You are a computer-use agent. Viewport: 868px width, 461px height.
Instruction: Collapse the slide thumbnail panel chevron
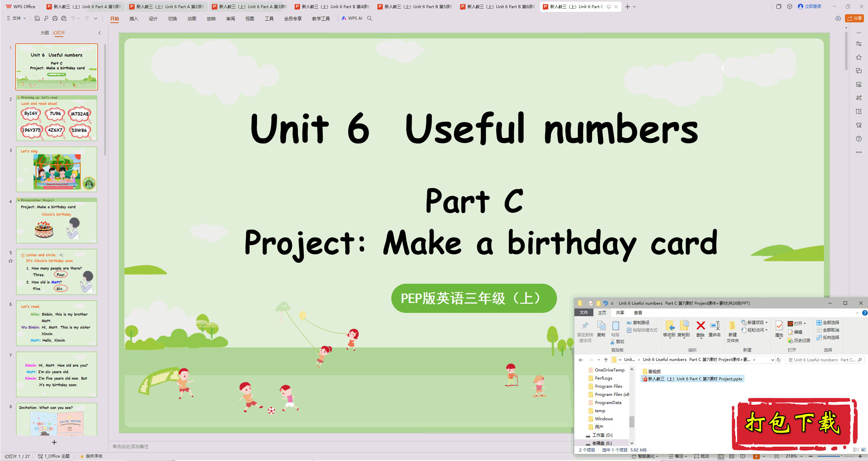coord(100,33)
